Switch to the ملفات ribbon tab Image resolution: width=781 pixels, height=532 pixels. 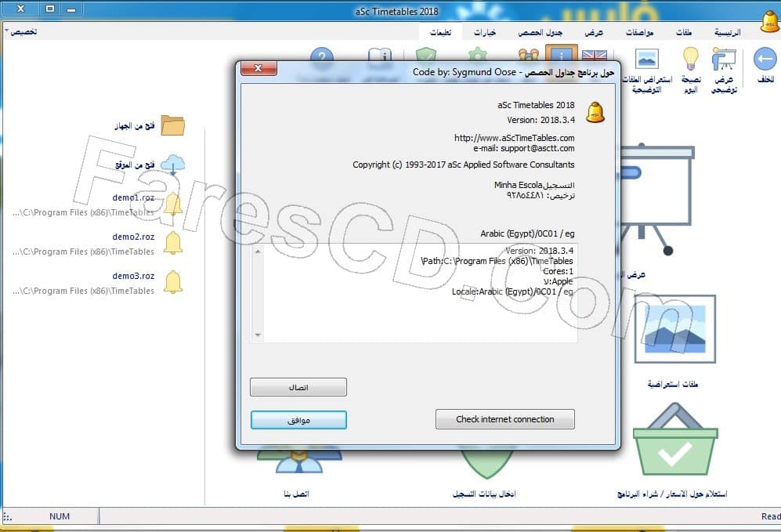click(x=683, y=32)
